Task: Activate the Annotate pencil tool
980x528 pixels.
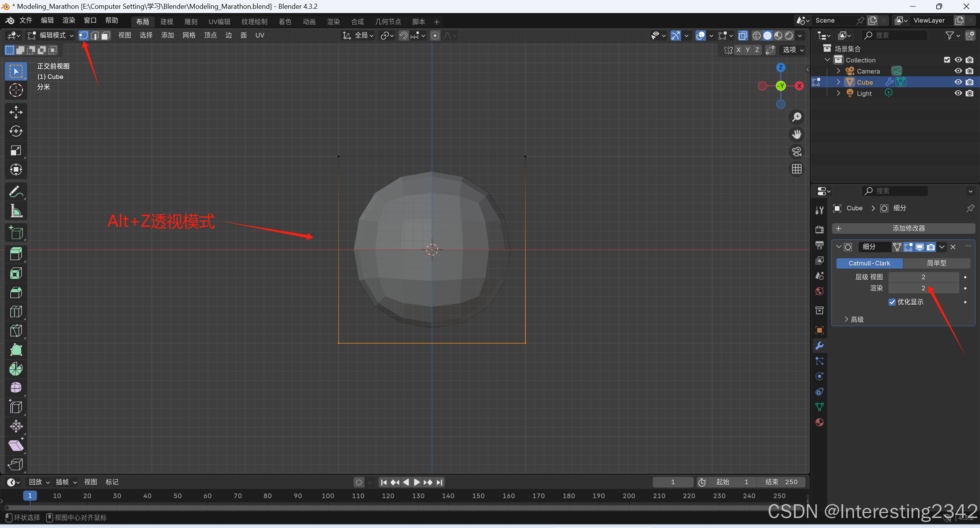Action: [x=16, y=192]
